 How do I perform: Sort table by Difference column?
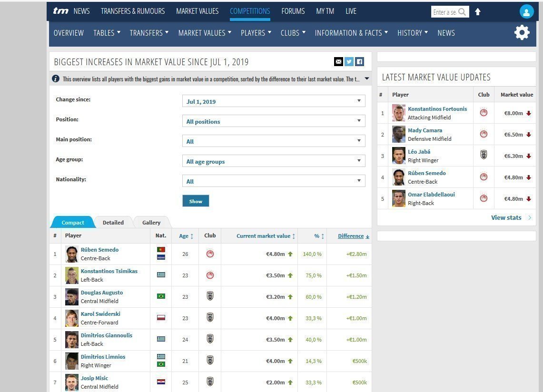point(354,236)
